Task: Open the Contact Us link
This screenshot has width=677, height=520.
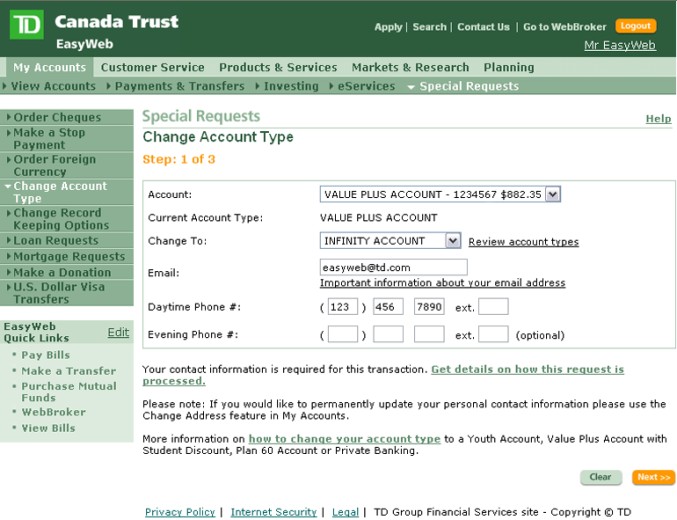Action: pos(483,27)
